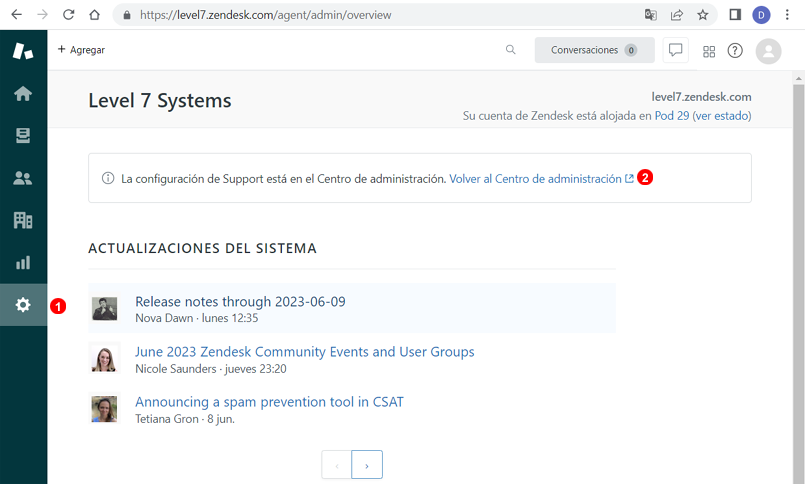Click Tetiana Gron's avatar thumbnail
This screenshot has width=805, height=484.
click(105, 409)
